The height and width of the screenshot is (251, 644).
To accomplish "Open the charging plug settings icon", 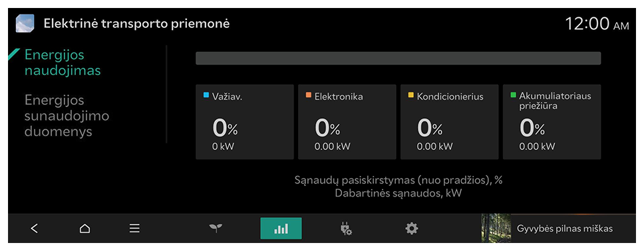I will tap(346, 228).
